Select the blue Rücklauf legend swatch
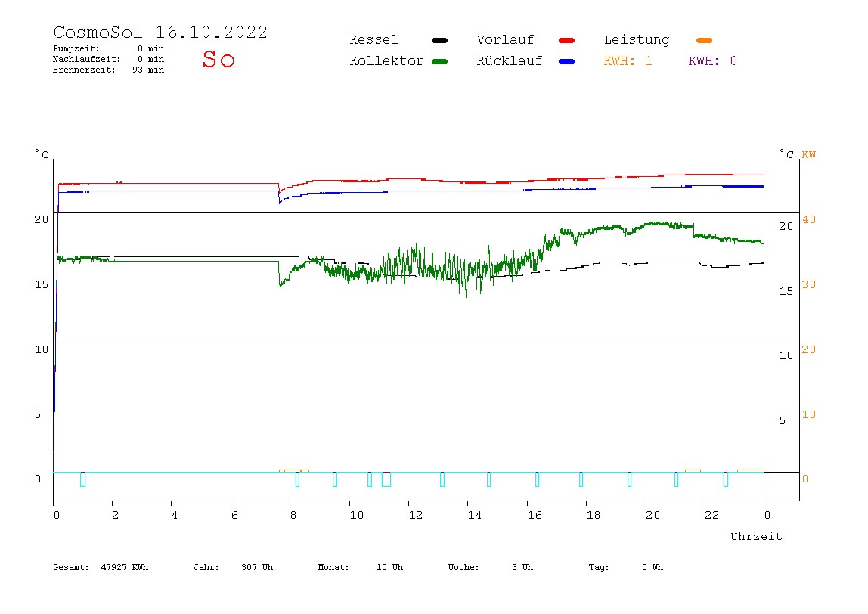 tap(566, 61)
